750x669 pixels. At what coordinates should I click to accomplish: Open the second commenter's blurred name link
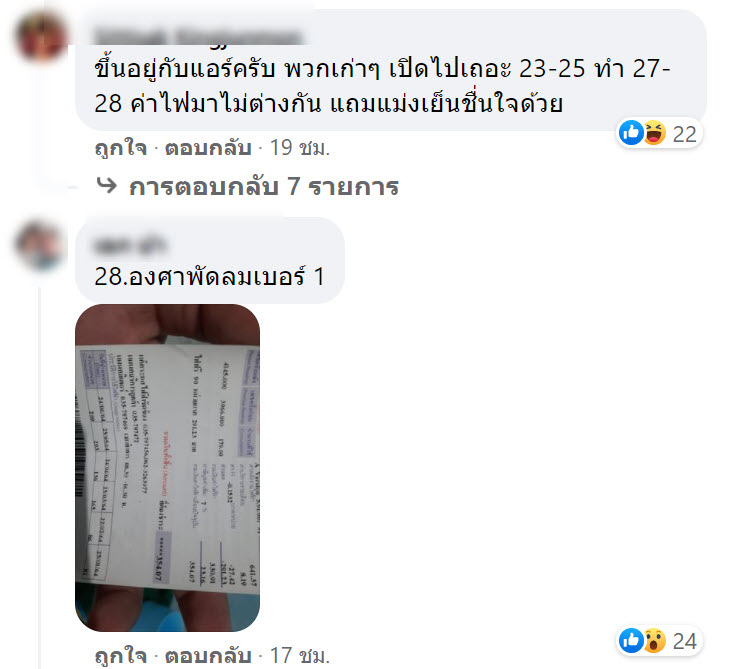coord(131,245)
